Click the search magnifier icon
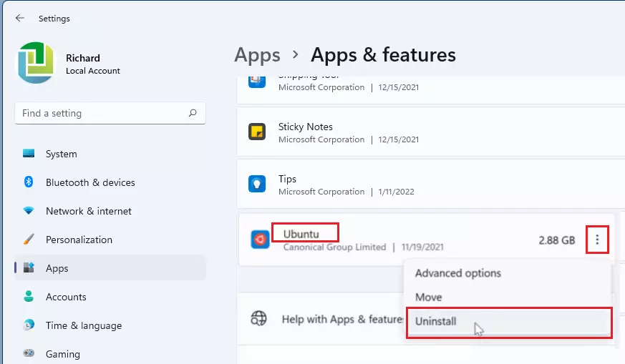This screenshot has height=364, width=625. (x=193, y=113)
